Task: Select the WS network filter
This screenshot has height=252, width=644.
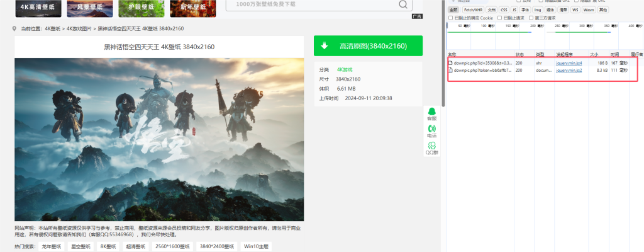Action: coord(575,10)
